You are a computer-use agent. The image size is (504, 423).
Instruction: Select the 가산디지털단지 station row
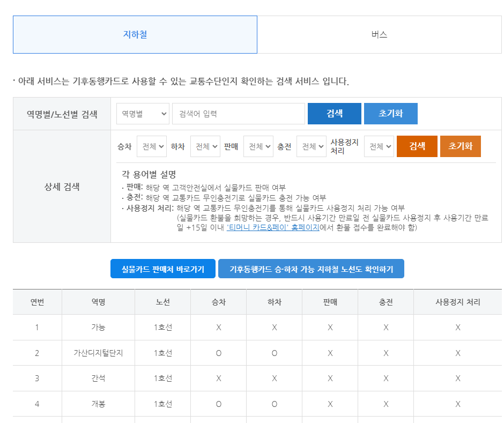click(x=98, y=353)
